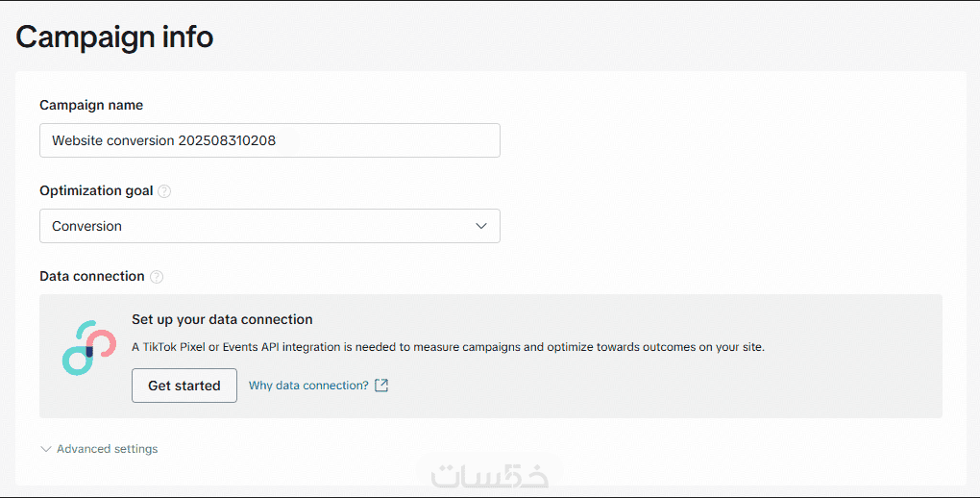
Task: Click the Optimization goal label
Action: point(96,190)
